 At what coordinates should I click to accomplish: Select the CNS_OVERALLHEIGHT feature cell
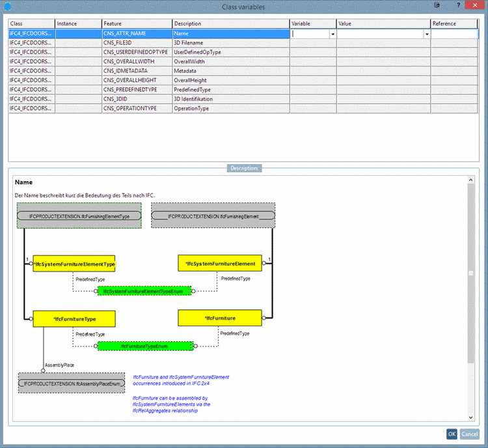[x=137, y=80]
